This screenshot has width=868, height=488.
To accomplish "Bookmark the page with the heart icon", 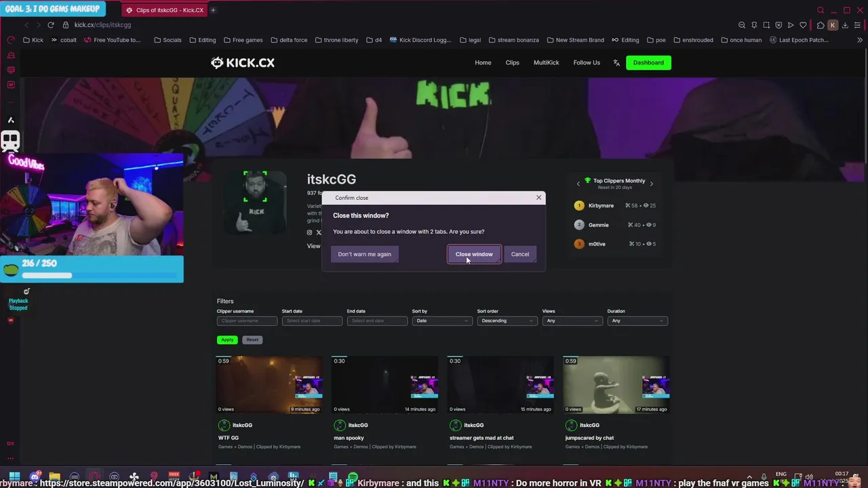I will pyautogui.click(x=803, y=25).
